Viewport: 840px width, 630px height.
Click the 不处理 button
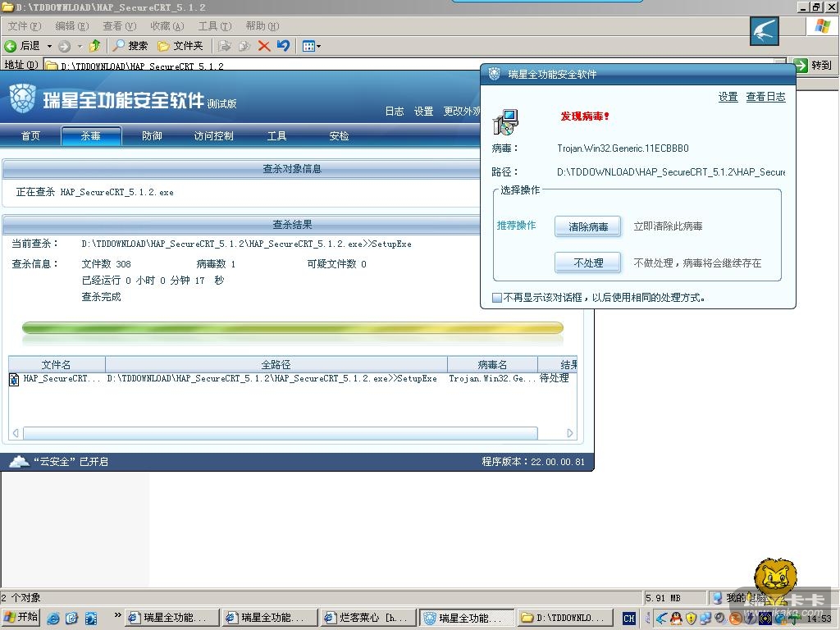[588, 263]
